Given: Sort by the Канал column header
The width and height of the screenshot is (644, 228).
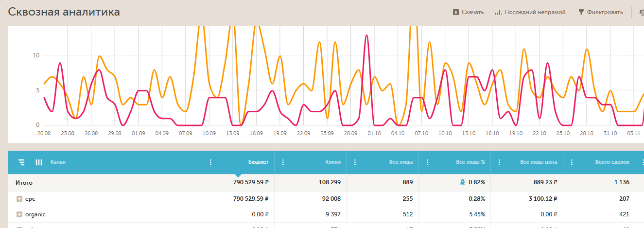Looking at the screenshot, I should 58,162.
